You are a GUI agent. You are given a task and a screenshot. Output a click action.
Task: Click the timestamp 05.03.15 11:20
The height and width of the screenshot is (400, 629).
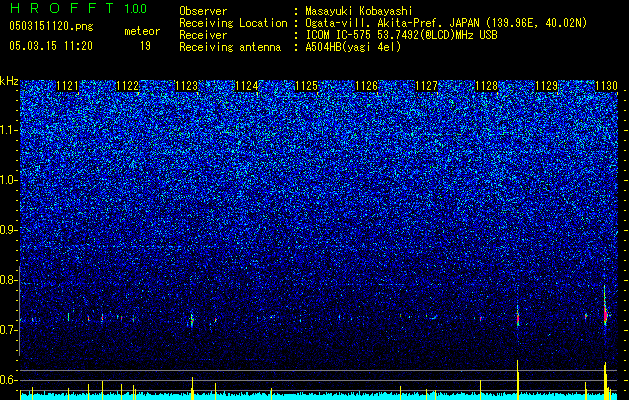pyautogui.click(x=51, y=46)
